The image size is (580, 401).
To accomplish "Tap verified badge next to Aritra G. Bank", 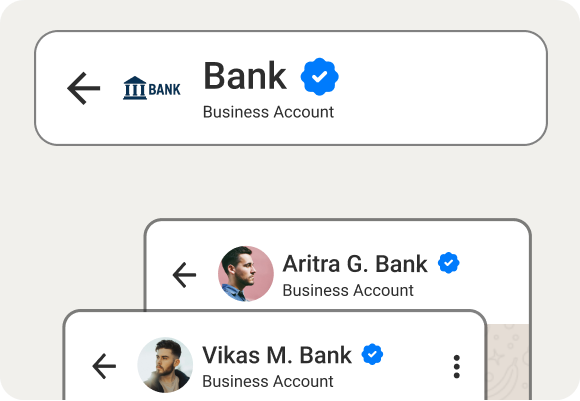I will coord(449,263).
